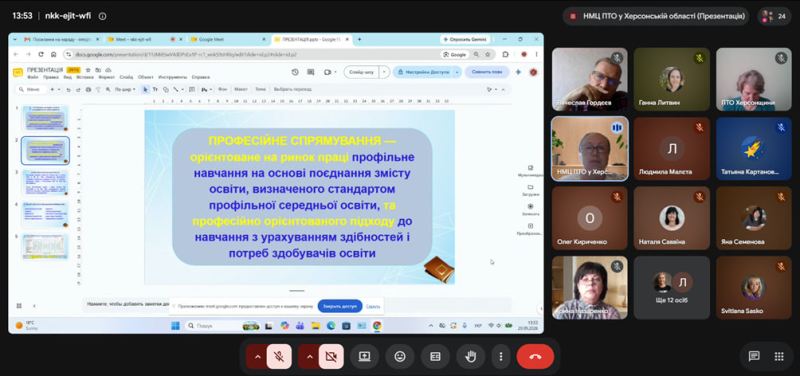Turn on the camera in Meet controls
Viewport: 800px width, 376px height.
(331, 357)
